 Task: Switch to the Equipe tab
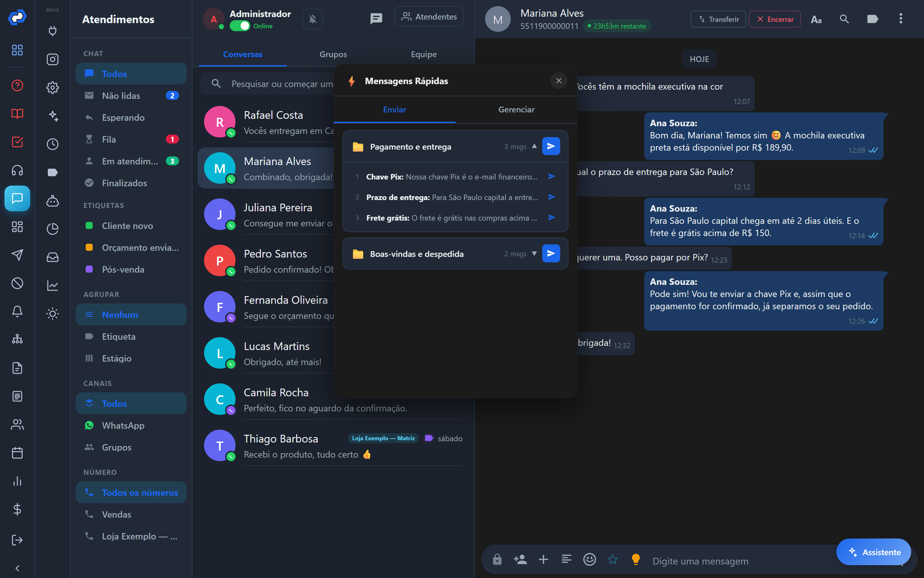pos(424,54)
